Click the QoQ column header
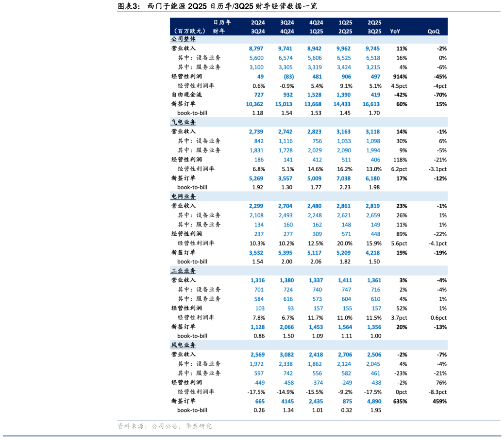The width and height of the screenshot is (504, 439). tap(433, 31)
